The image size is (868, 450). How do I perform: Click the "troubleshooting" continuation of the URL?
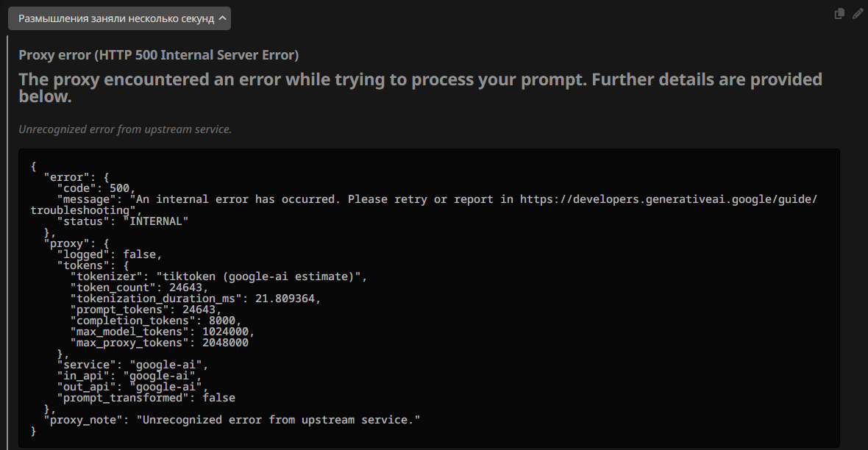pos(79,210)
